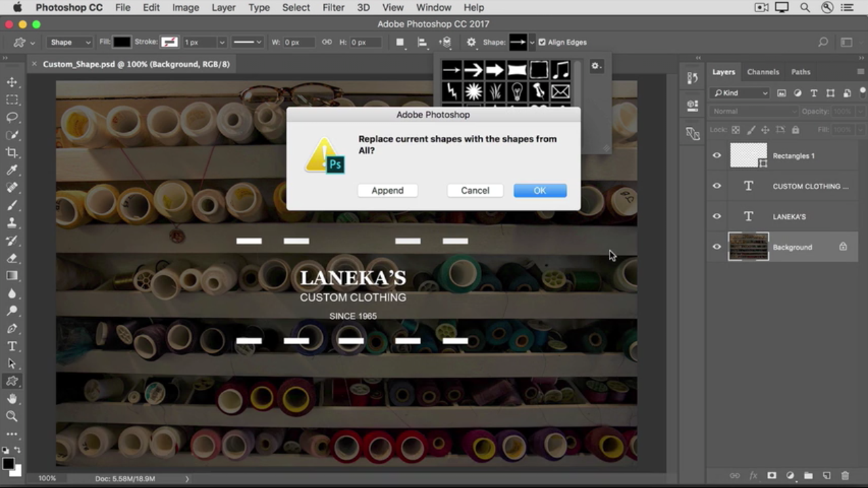Select the Brush tool
Screen dimensions: 868x488
click(12, 205)
